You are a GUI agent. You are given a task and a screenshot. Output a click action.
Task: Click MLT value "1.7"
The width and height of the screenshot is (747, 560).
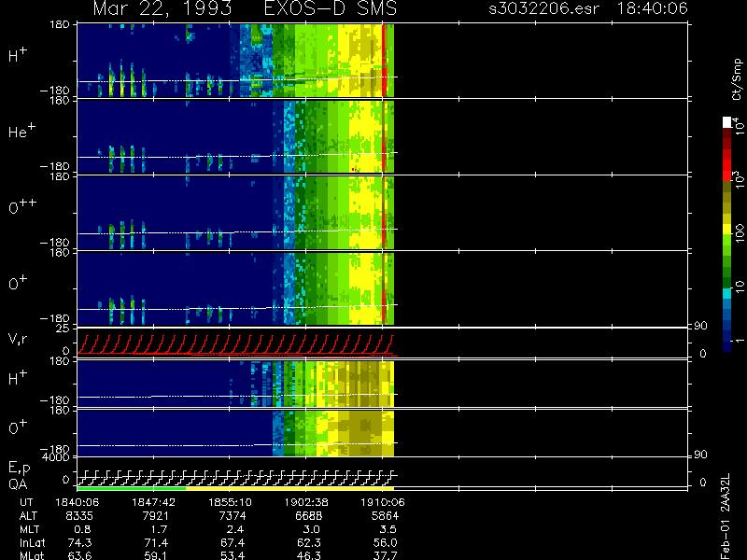coord(159,529)
